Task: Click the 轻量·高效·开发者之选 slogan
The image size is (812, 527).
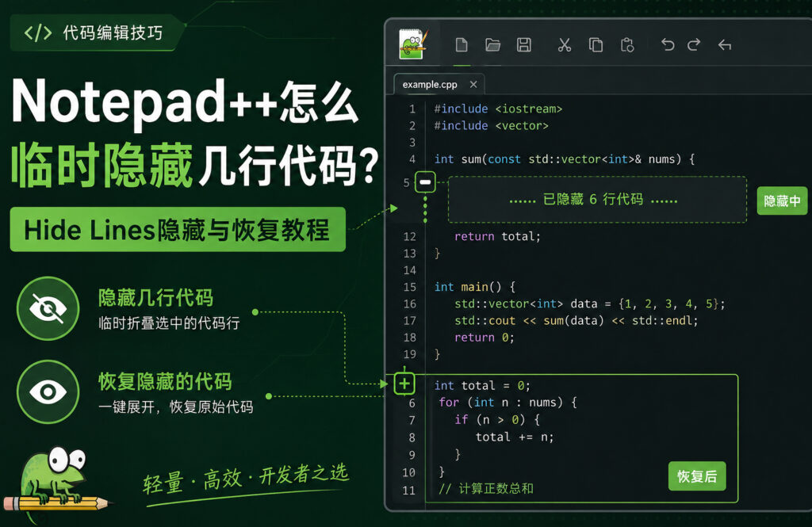Action: 246,479
